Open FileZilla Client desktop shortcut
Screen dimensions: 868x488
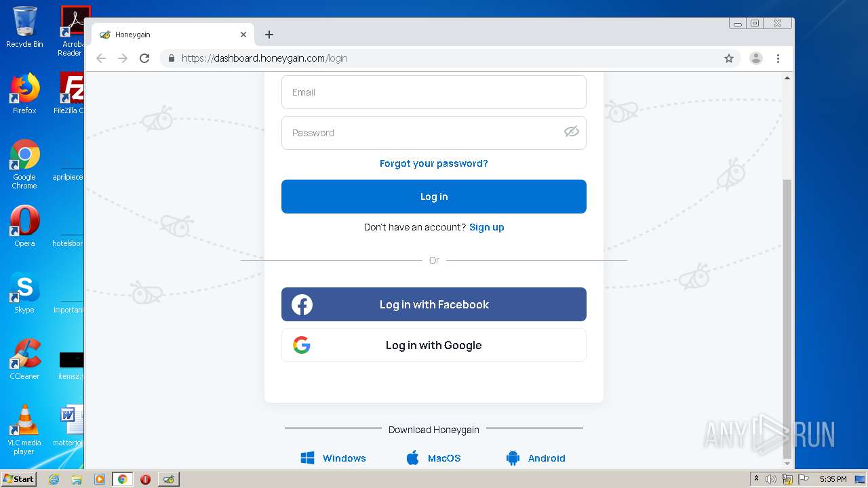69,94
